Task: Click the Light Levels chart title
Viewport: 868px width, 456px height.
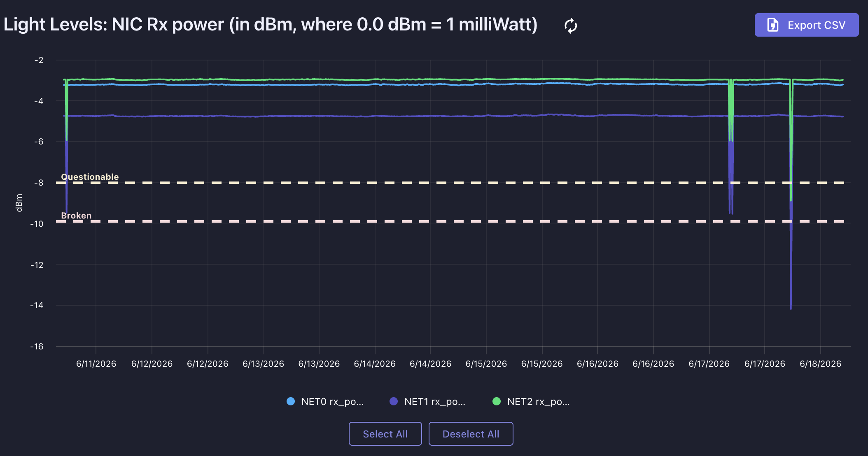Action: (x=271, y=25)
